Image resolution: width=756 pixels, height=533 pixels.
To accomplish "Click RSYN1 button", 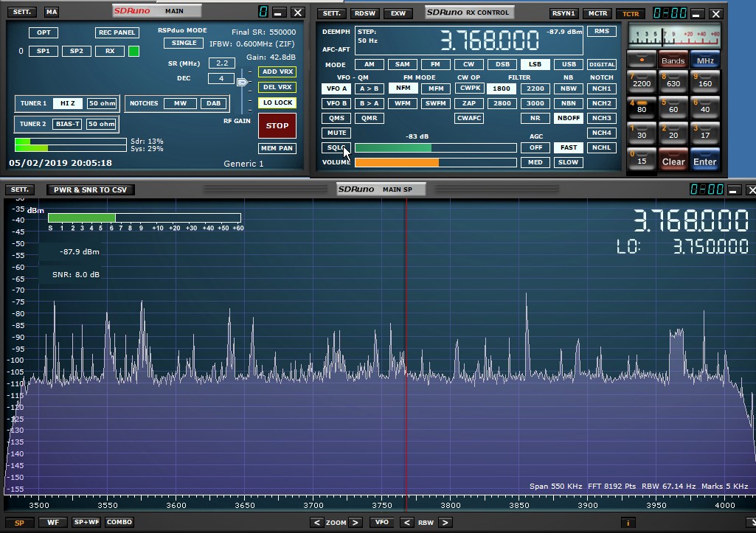I will (563, 13).
